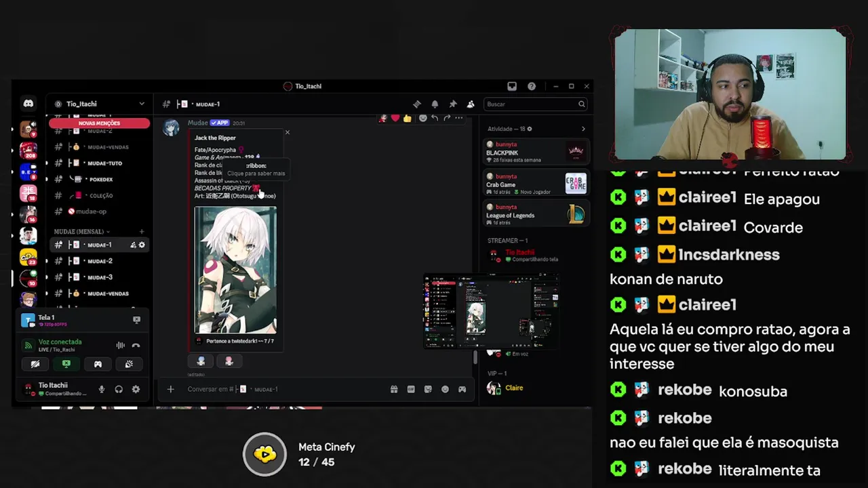This screenshot has height=488, width=868.
Task: Create invite for MUDAE-1 channel
Action: (133, 245)
